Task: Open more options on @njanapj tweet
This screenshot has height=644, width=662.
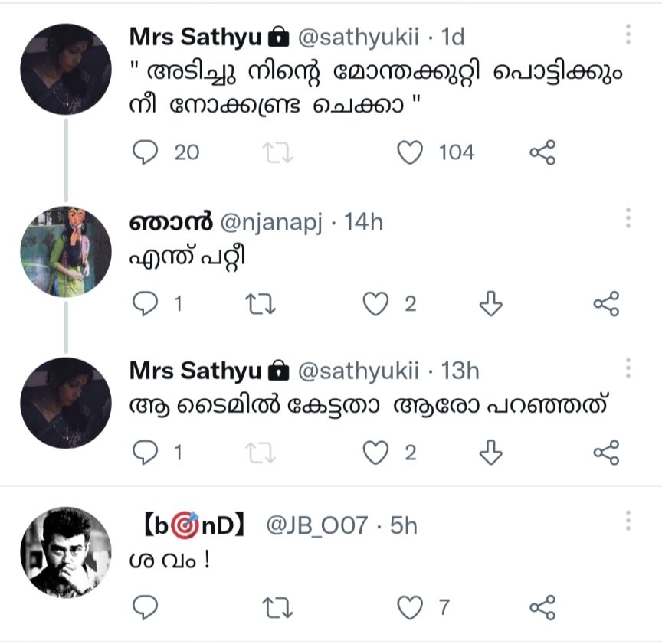Action: 628,217
